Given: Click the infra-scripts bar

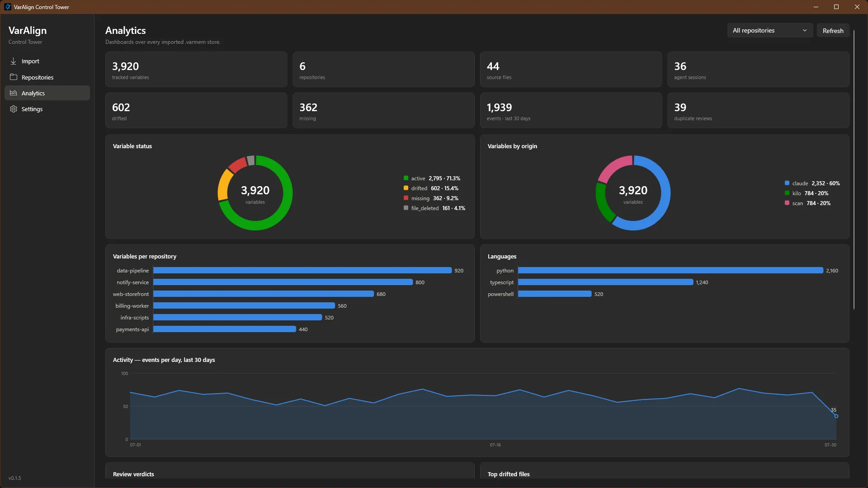Looking at the screenshot, I should (238, 317).
